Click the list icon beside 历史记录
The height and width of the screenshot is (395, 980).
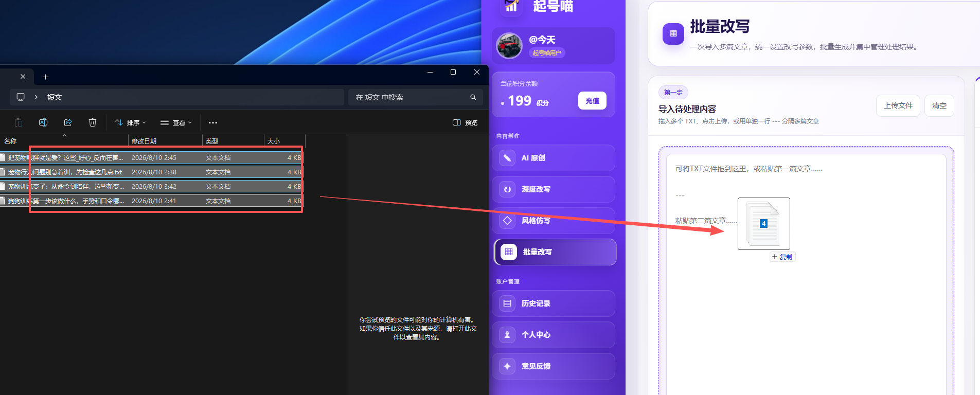[507, 303]
